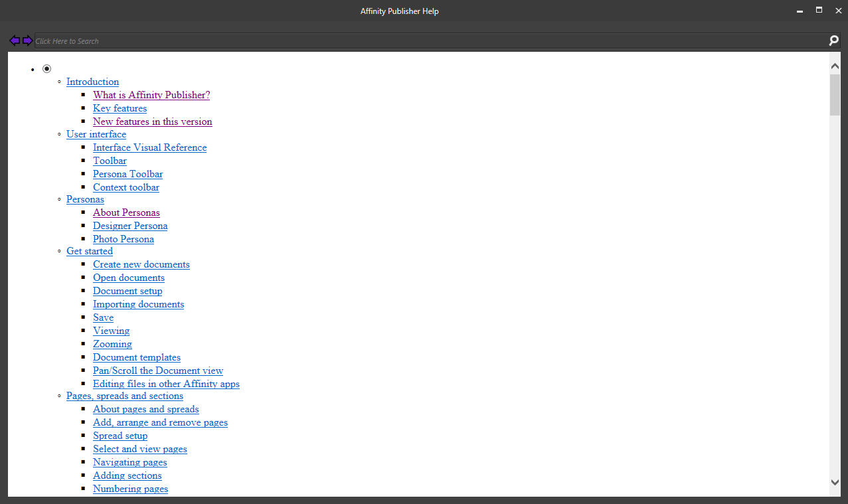Open Interface Visual Reference topic
The width and height of the screenshot is (848, 504).
pos(149,147)
